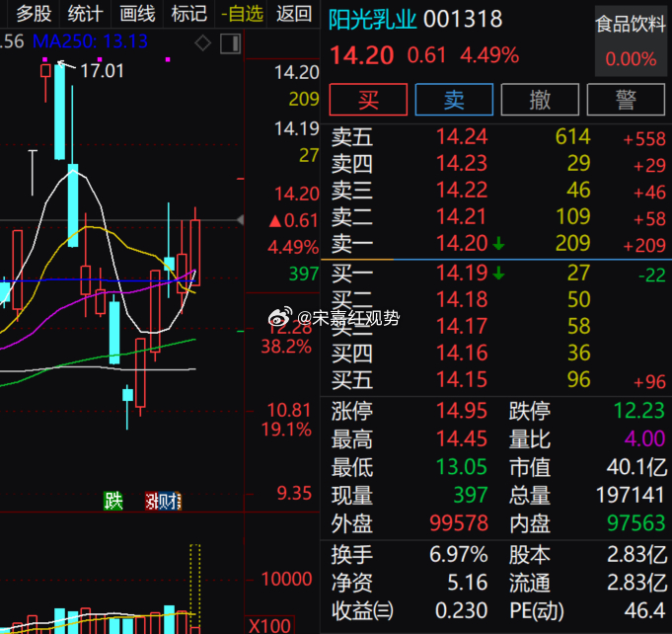Select the 画线 drawing tool menu
This screenshot has height=634, width=672.
(x=137, y=14)
